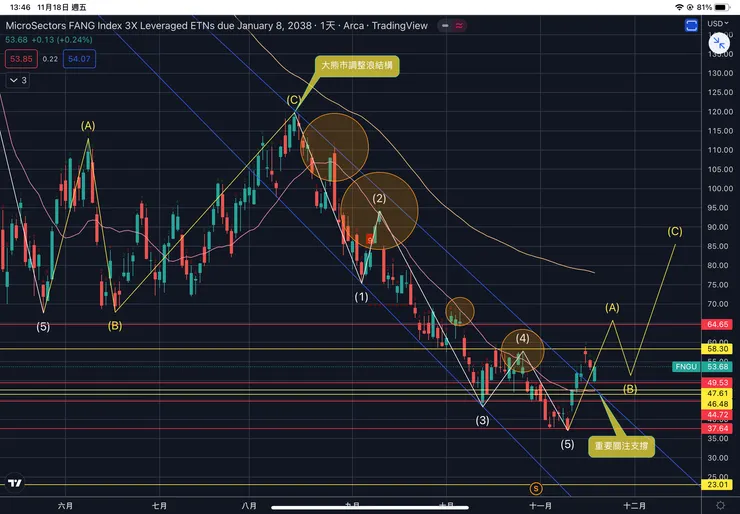The image size is (740, 514).
Task: Select the 大熊市調整浪結構 callout note
Action: (x=357, y=66)
